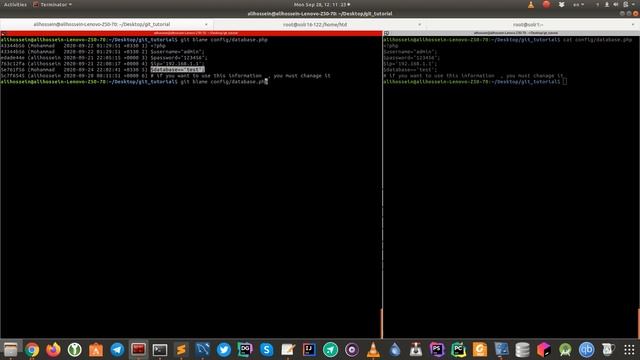Open the Files manager from the dock

pos(11,350)
